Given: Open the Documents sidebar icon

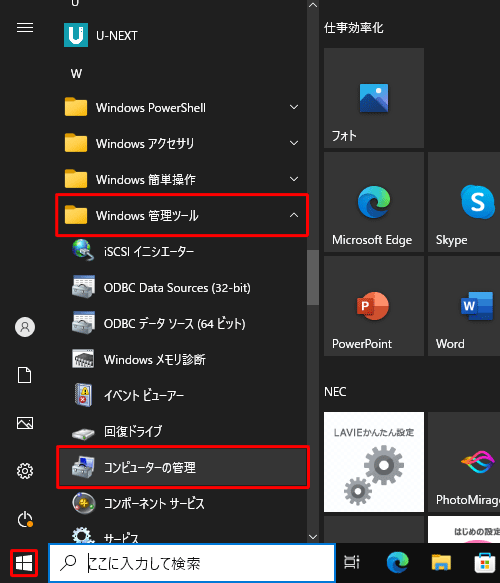Looking at the screenshot, I should point(25,375).
